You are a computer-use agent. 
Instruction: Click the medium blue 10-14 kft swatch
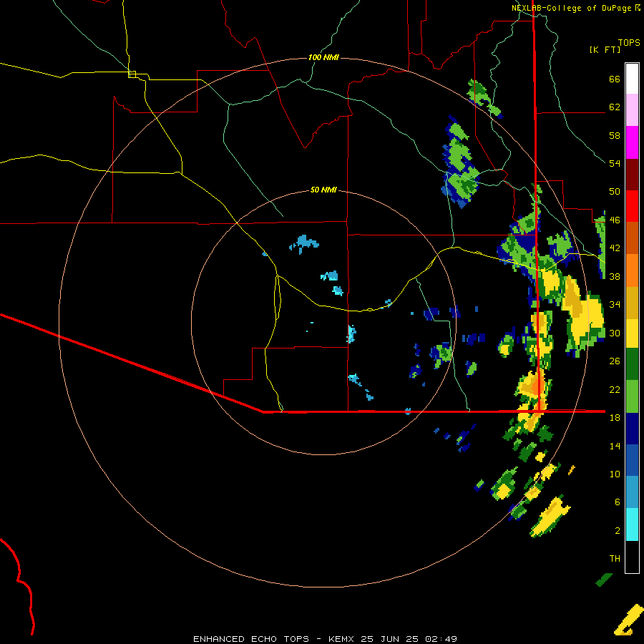(632, 460)
